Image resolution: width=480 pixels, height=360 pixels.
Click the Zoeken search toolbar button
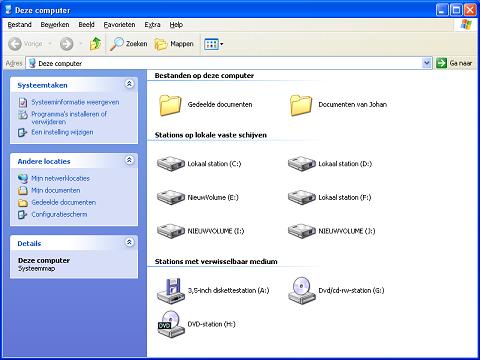129,44
